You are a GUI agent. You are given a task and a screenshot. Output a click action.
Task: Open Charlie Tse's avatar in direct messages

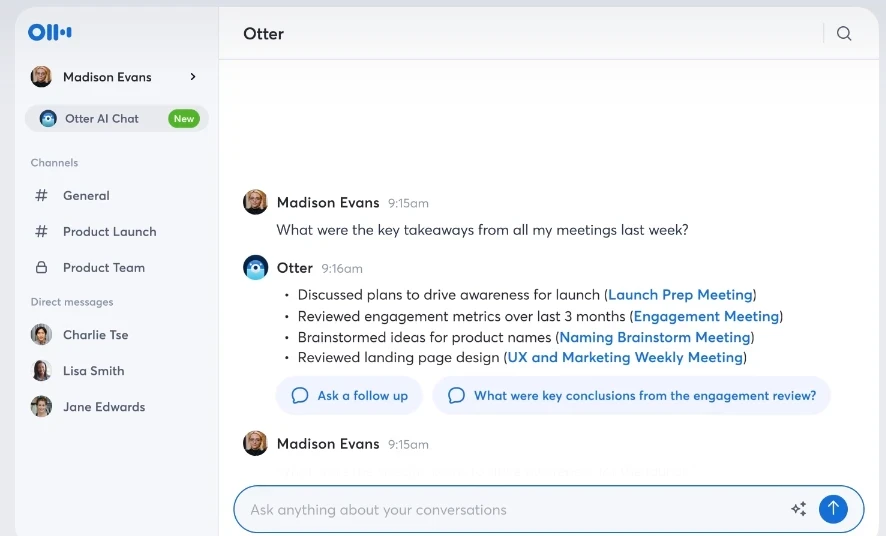(41, 335)
